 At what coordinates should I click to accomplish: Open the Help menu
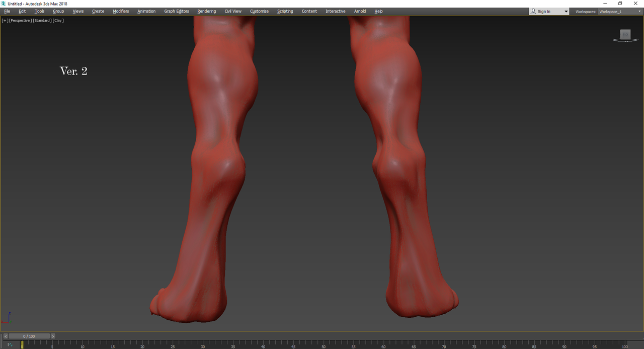point(378,11)
